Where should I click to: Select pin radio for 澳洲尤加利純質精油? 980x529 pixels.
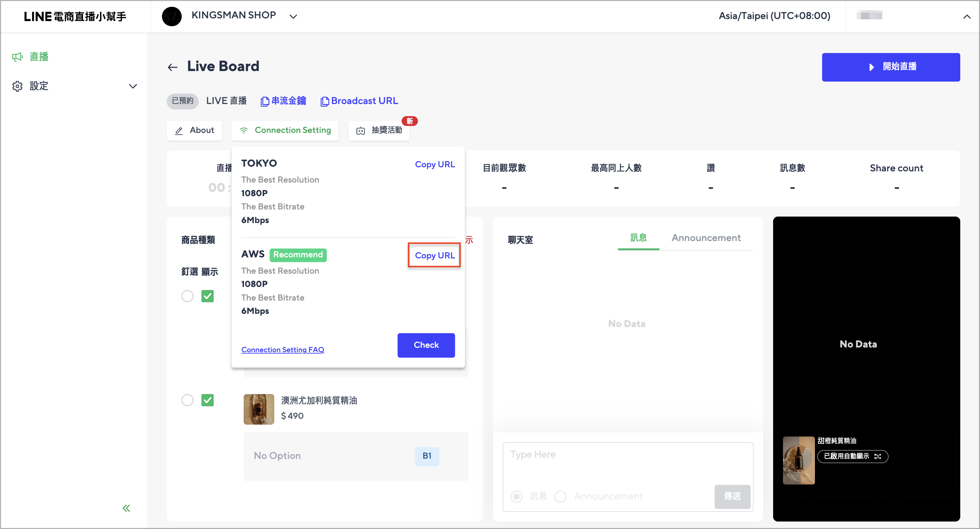(187, 400)
